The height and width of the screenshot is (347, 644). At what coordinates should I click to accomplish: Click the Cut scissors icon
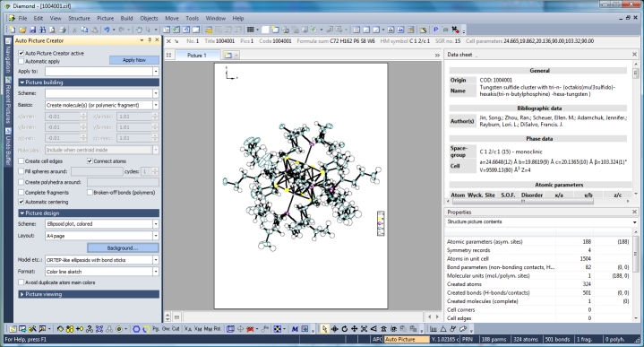pos(74,30)
